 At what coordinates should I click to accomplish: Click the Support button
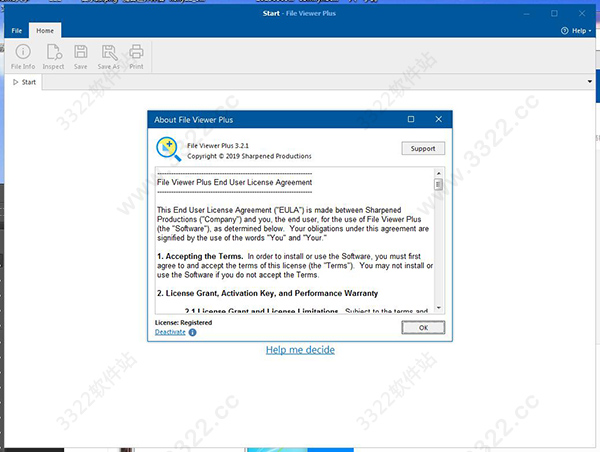[x=423, y=148]
